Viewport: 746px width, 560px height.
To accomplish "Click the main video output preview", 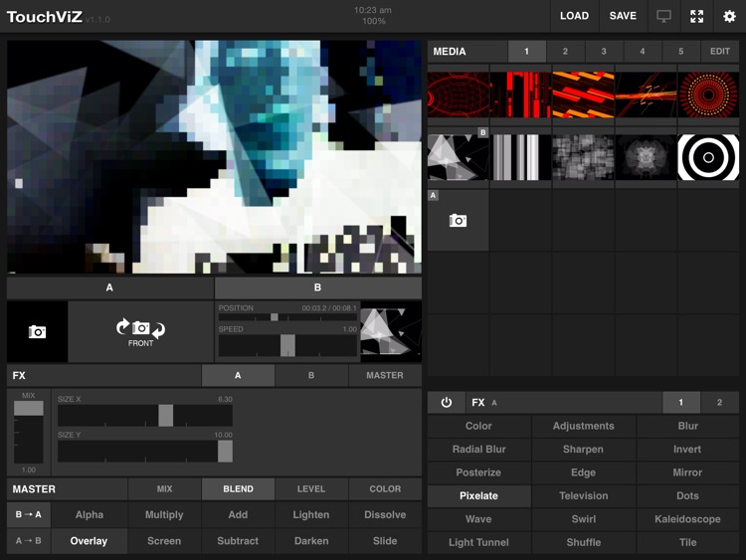I will (214, 156).
